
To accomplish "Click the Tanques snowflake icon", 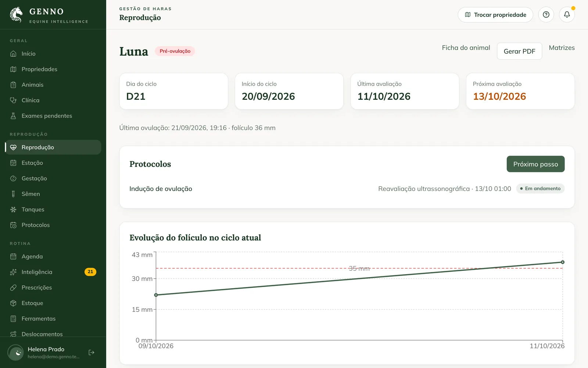I will [13, 209].
